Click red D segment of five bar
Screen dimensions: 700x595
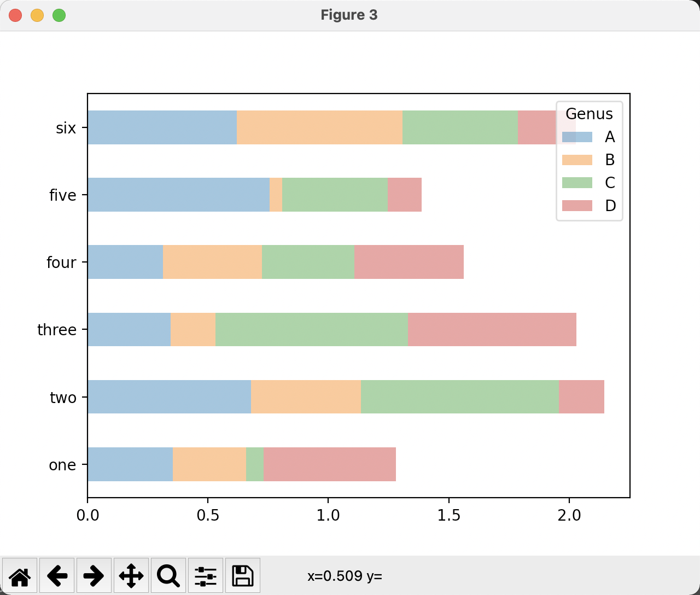[405, 195]
